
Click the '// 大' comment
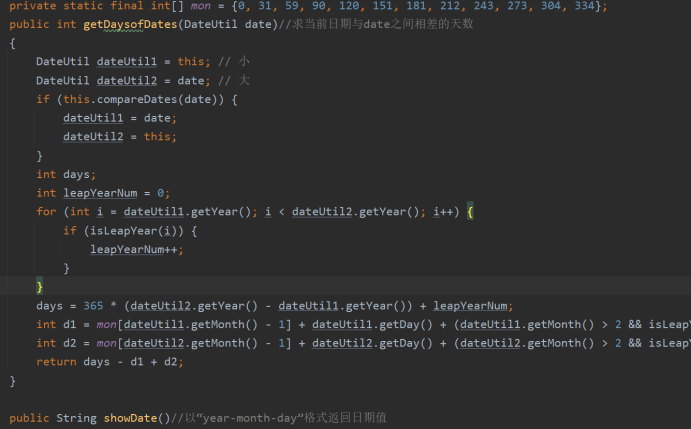point(234,80)
